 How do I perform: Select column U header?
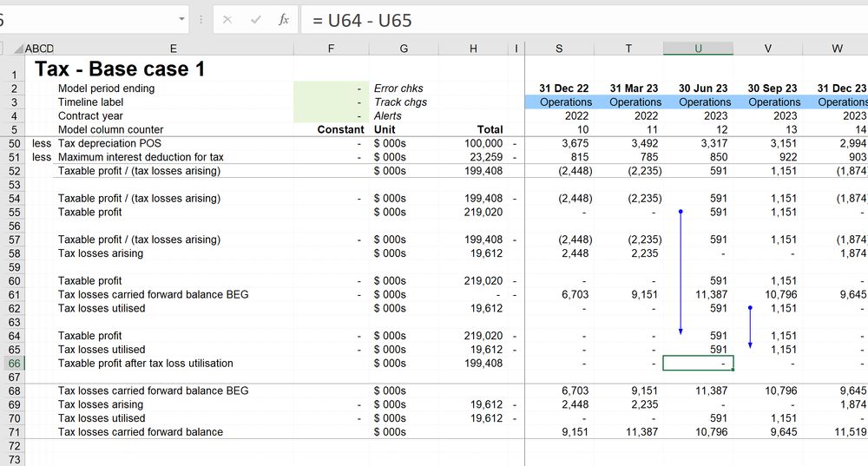(x=698, y=49)
